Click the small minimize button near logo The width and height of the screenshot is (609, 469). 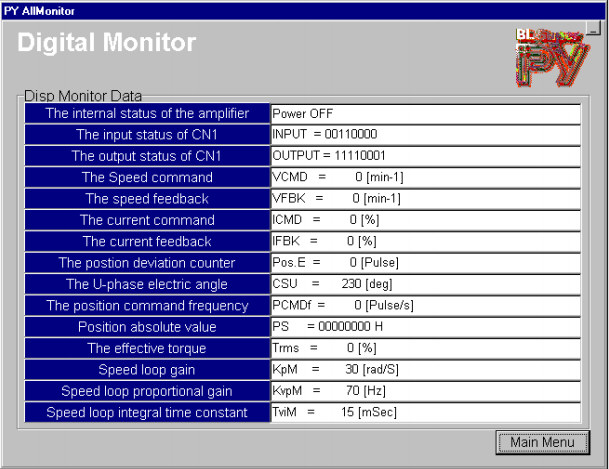click(x=592, y=30)
